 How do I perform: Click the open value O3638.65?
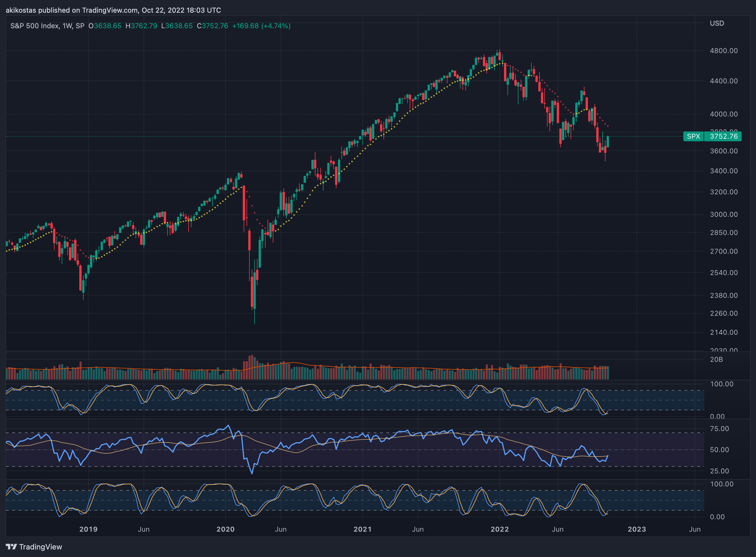(x=105, y=26)
